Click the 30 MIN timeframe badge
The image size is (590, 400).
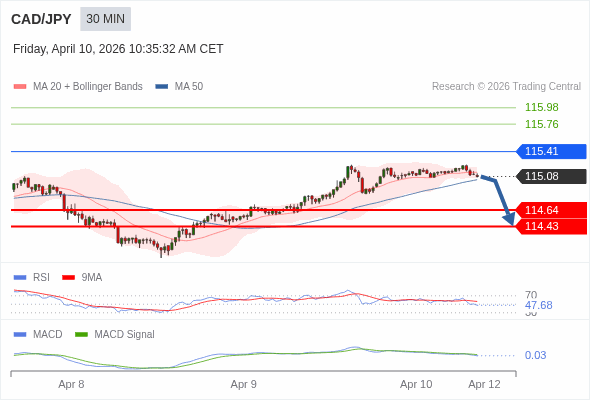[x=105, y=19]
